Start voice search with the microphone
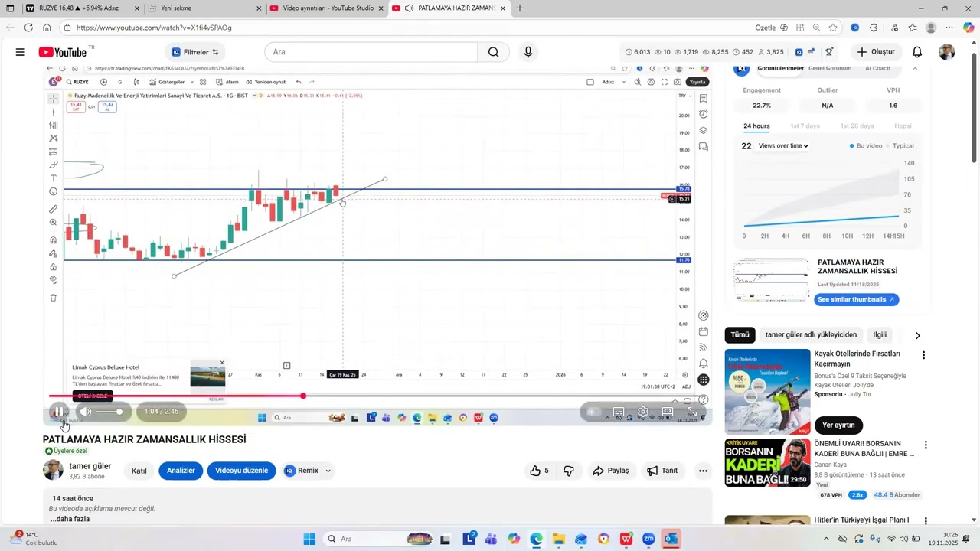980x551 pixels. click(528, 52)
